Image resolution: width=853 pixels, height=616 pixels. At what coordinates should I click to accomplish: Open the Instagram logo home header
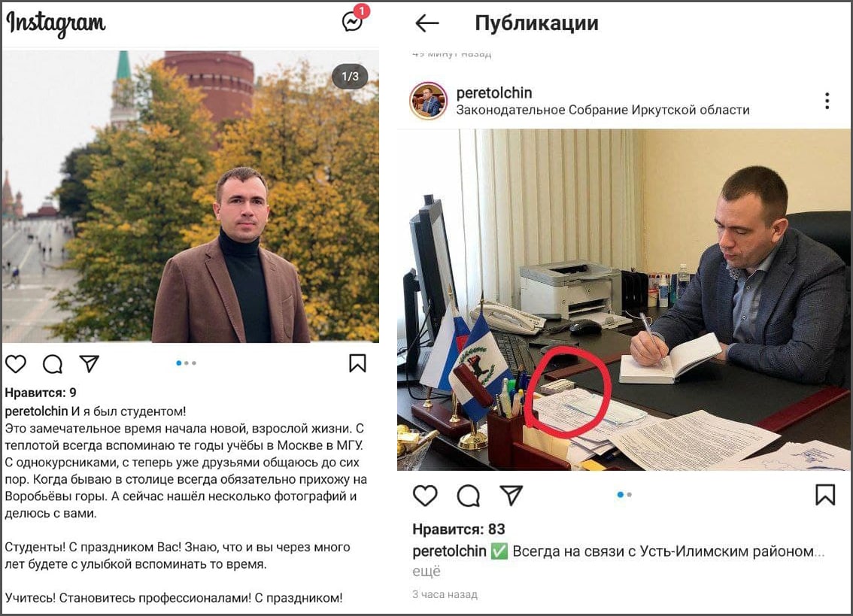56,23
